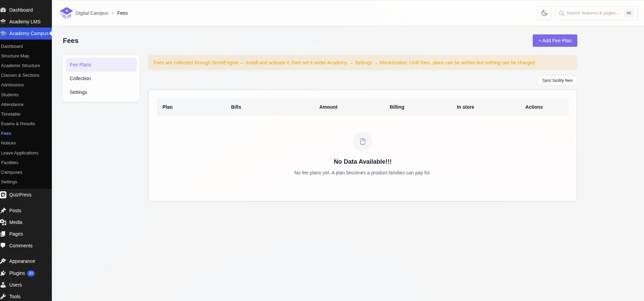The width and height of the screenshot is (644, 301).
Task: Click the Digital Campus logo icon
Action: tap(66, 13)
